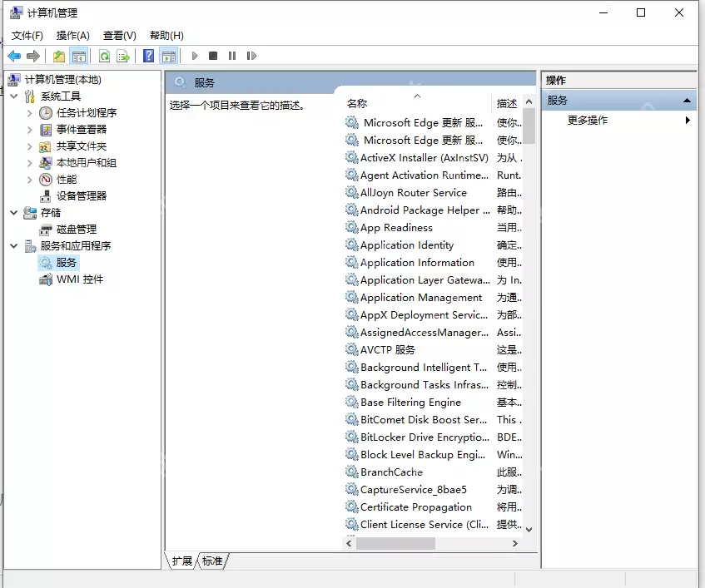Viewport: 705px width, 588px height.
Task: Open the 操作 menu
Action: tap(73, 35)
